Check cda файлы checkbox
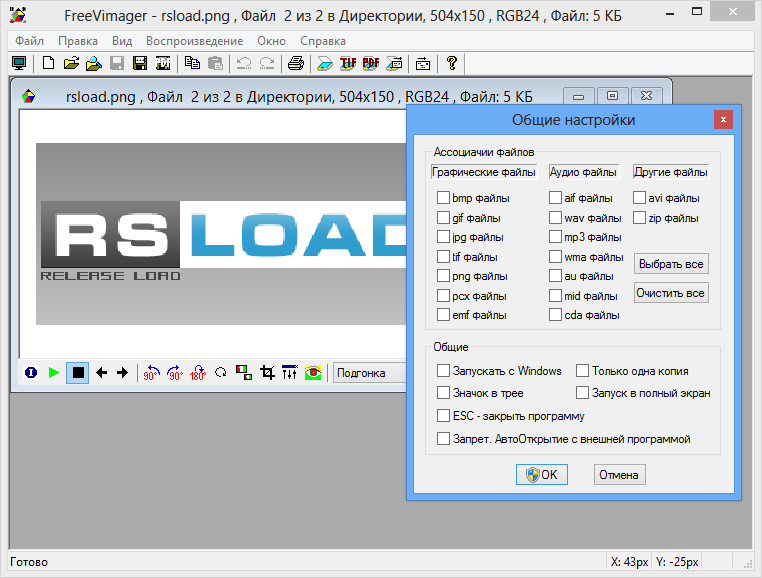Viewport: 762px width, 578px height. [x=555, y=315]
